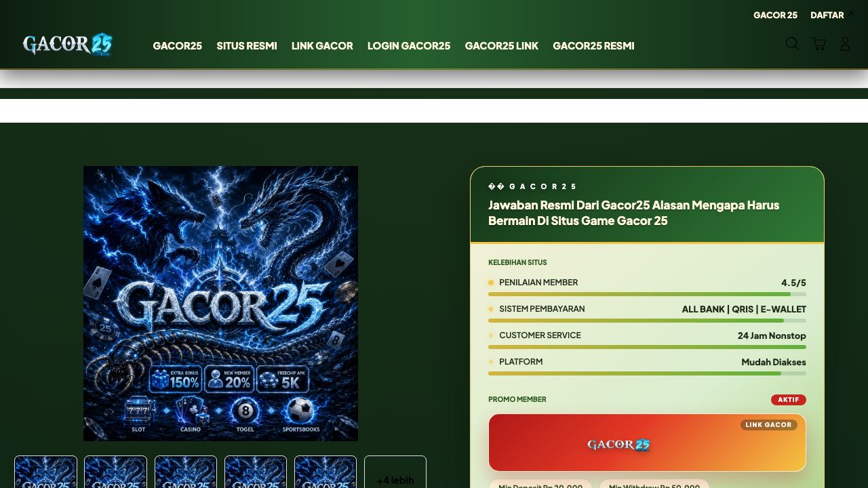The height and width of the screenshot is (488, 868).
Task: Click the '4.5/5' rating value
Action: tap(793, 283)
